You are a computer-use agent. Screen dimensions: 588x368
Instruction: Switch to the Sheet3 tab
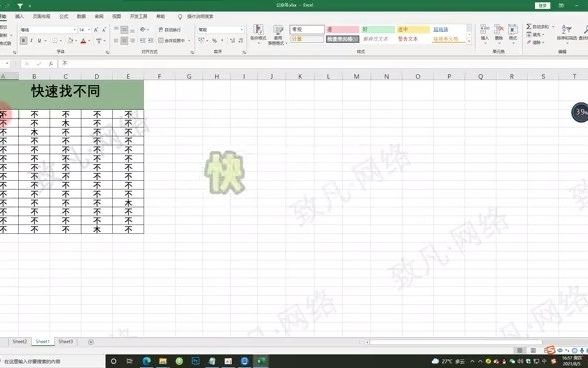tap(66, 341)
